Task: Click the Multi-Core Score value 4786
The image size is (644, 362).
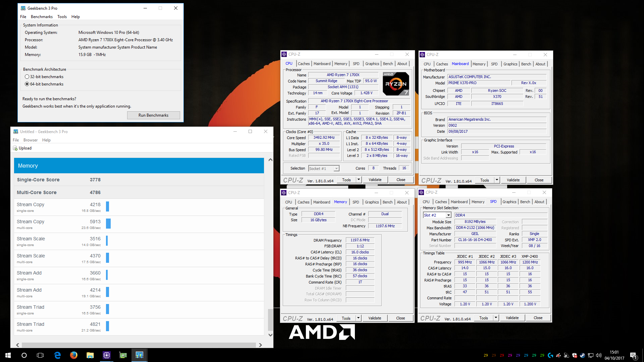Action: 95,192
